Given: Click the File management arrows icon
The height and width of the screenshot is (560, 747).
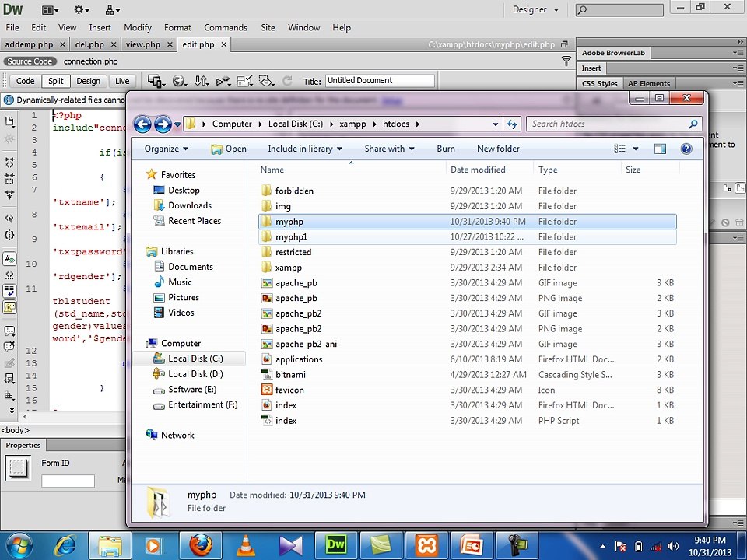Looking at the screenshot, I should 202,81.
